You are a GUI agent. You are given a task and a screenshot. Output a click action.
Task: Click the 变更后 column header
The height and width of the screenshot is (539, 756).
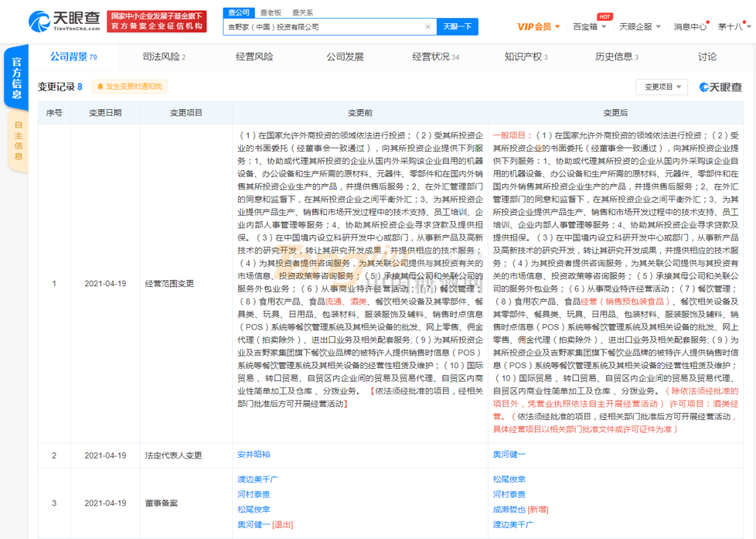(616, 113)
